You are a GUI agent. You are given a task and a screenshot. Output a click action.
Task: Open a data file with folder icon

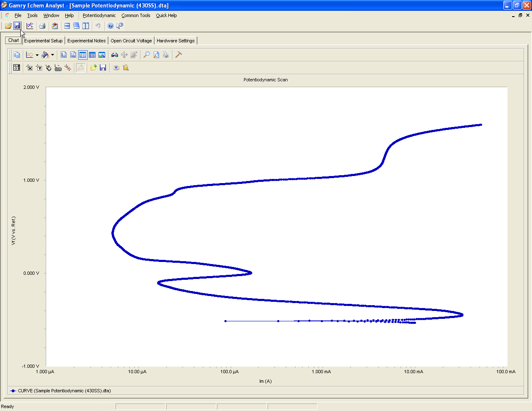click(8, 26)
